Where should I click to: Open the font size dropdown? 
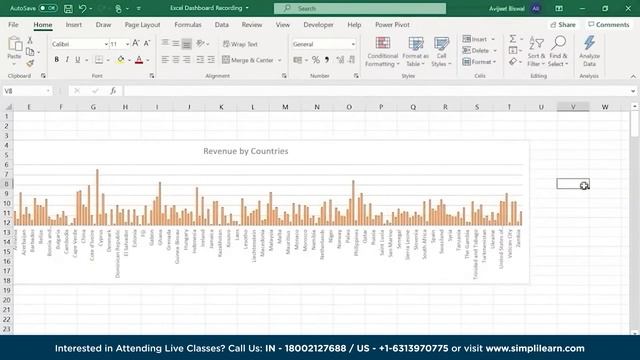[x=127, y=44]
